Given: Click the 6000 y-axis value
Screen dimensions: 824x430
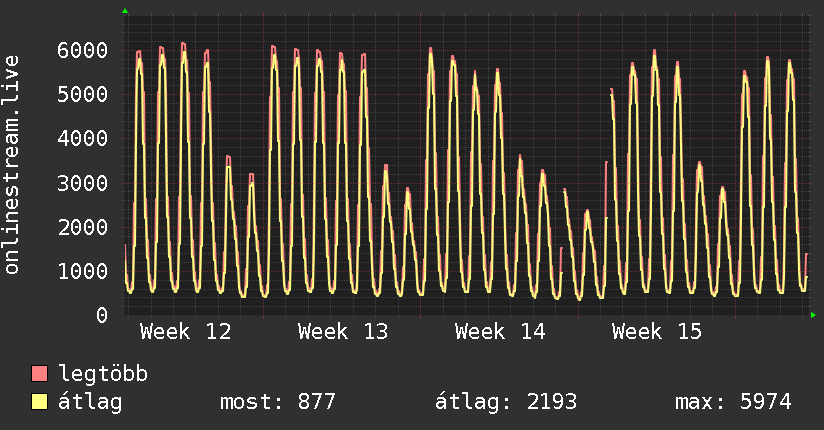Looking at the screenshot, I should tap(83, 50).
